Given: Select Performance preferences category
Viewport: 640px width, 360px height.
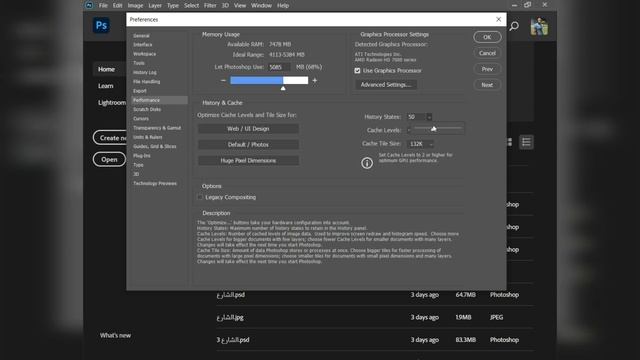Looking at the screenshot, I should tap(159, 100).
